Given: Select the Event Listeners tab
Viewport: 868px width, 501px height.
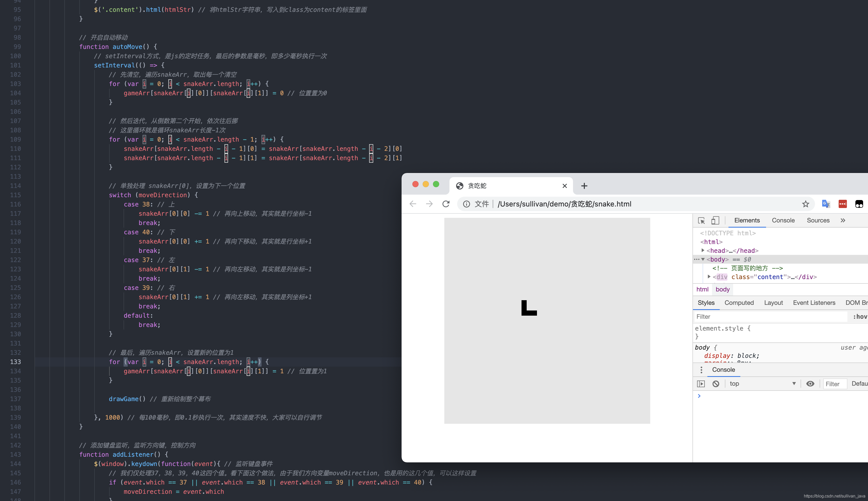Looking at the screenshot, I should (814, 303).
